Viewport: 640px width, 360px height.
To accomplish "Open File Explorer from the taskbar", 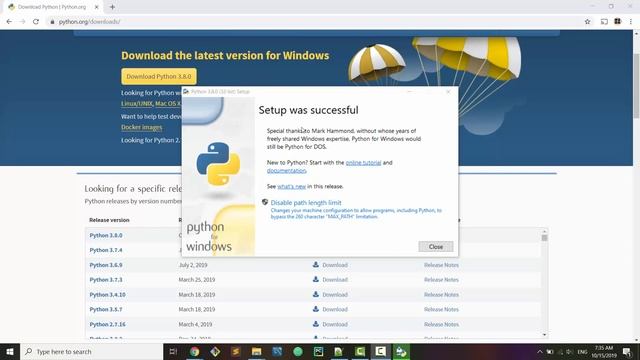I will coord(256,351).
